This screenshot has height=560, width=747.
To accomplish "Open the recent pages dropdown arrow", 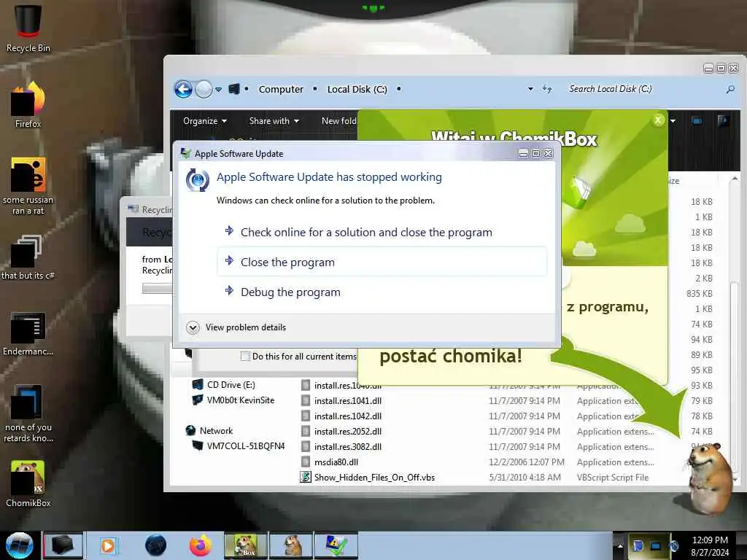I will point(218,89).
